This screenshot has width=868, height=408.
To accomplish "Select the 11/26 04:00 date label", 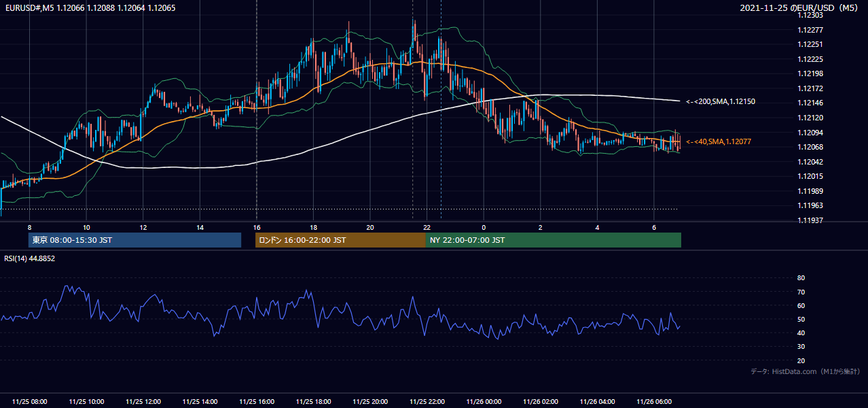I will pos(596,402).
